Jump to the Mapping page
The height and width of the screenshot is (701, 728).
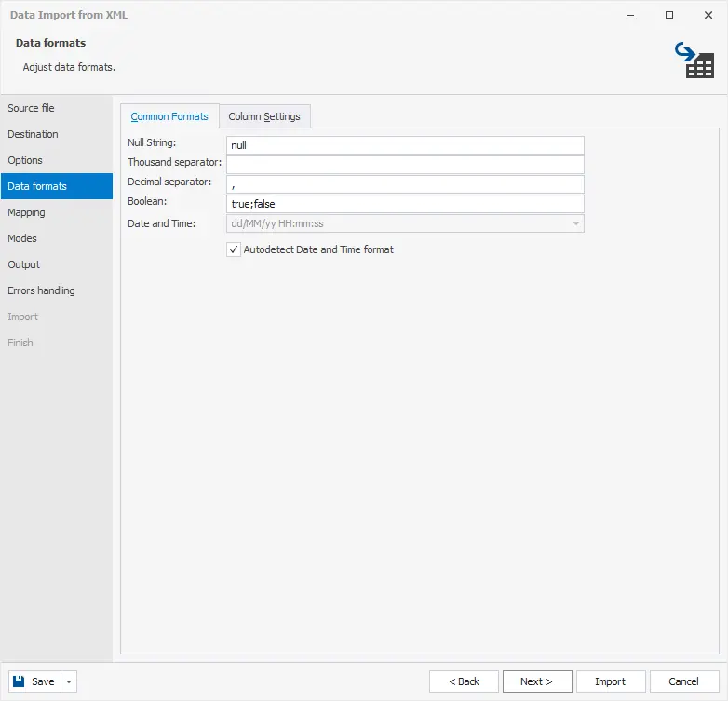[27, 212]
